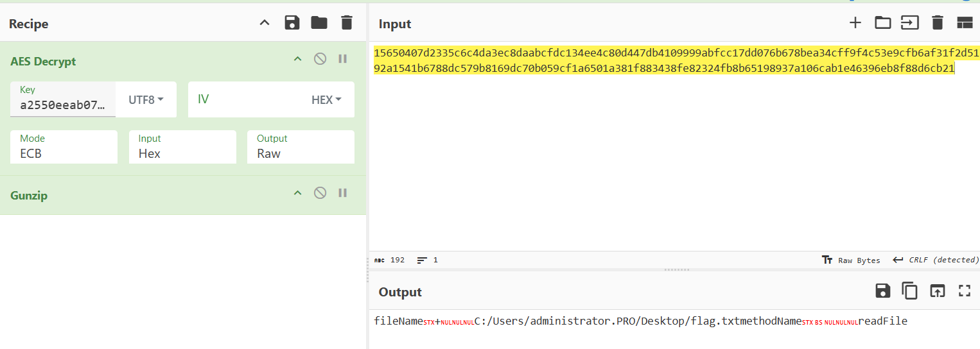Viewport: 980px width, 349px height.
Task: Clear recipe with trash icon
Action: point(347,23)
